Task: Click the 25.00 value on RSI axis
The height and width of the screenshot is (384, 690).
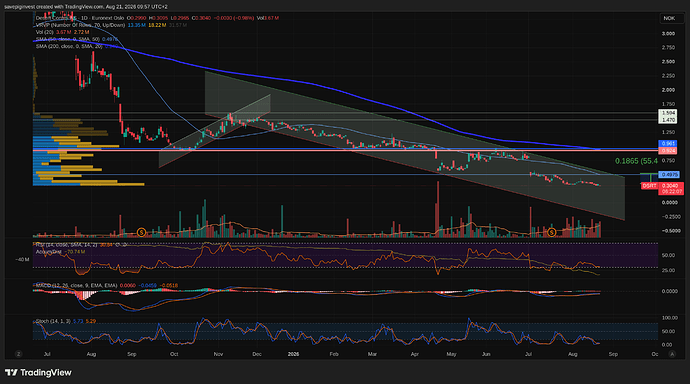Action: [668, 270]
